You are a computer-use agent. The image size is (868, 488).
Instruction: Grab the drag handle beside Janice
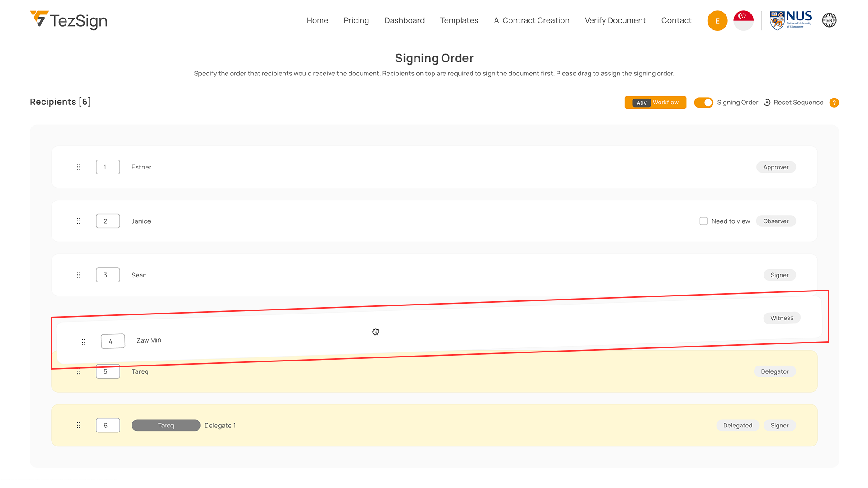pos(79,221)
